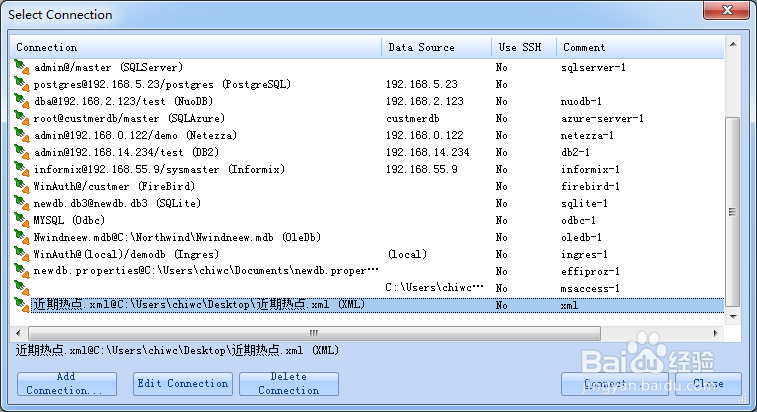The image size is (757, 412).
Task: Click the data source cell 192.168.2.123
Action: 425,101
